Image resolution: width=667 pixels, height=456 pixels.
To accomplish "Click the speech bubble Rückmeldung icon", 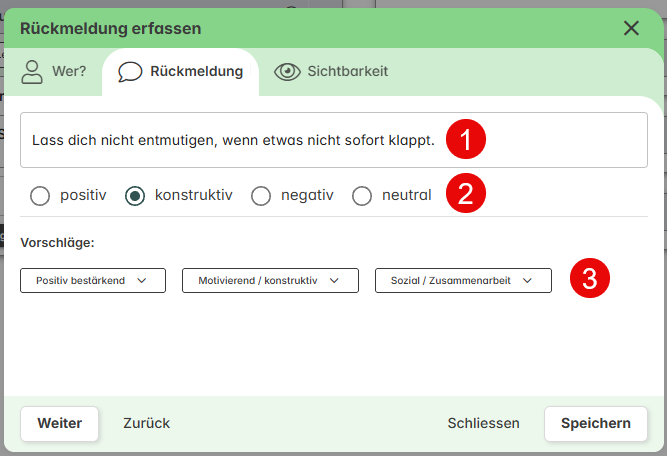I will tap(130, 71).
